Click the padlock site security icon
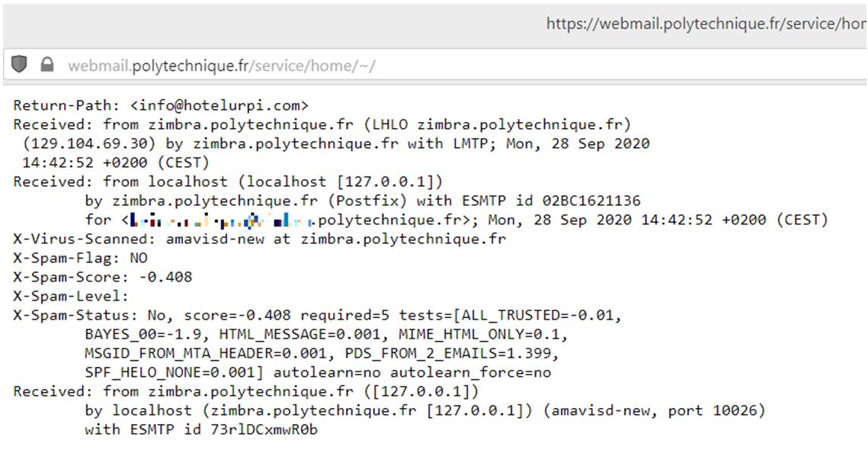 coord(47,66)
